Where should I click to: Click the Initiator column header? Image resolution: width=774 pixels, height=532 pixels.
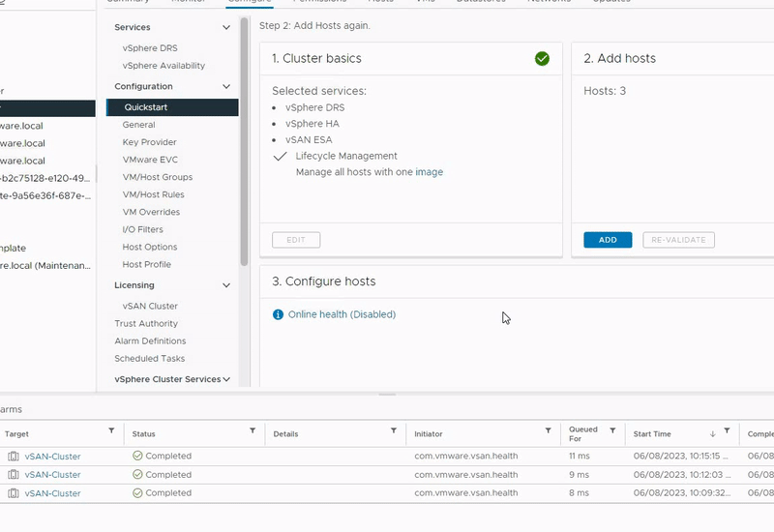pos(428,434)
